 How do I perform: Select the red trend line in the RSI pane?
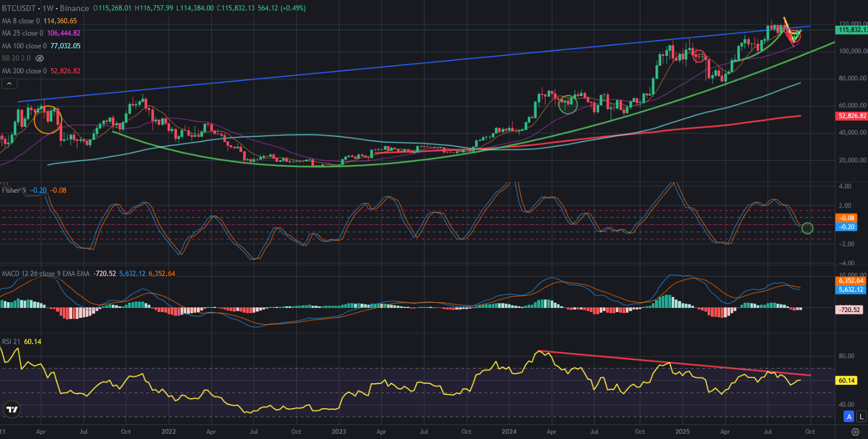point(674,363)
